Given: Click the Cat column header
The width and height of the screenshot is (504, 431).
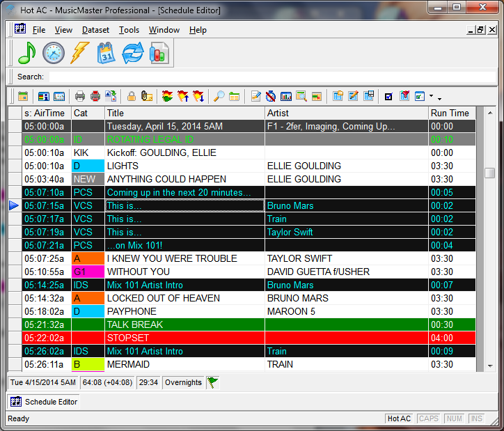Looking at the screenshot, I should tap(88, 113).
